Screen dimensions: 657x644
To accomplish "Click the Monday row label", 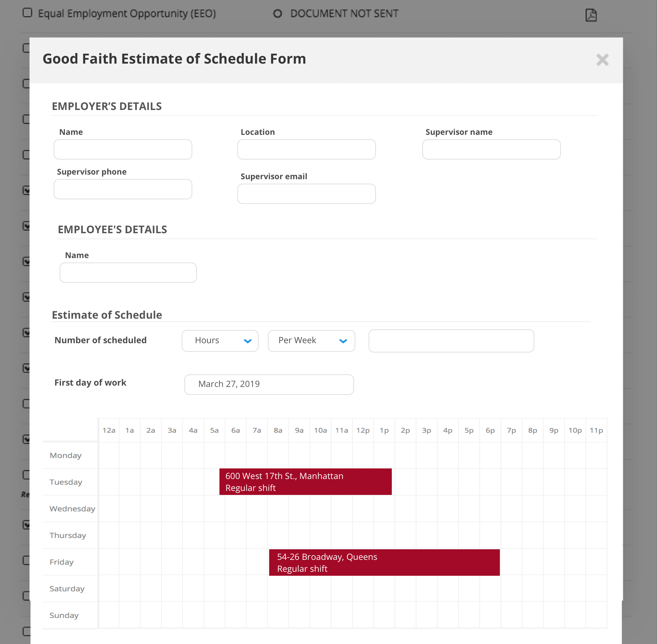I will 66,456.
